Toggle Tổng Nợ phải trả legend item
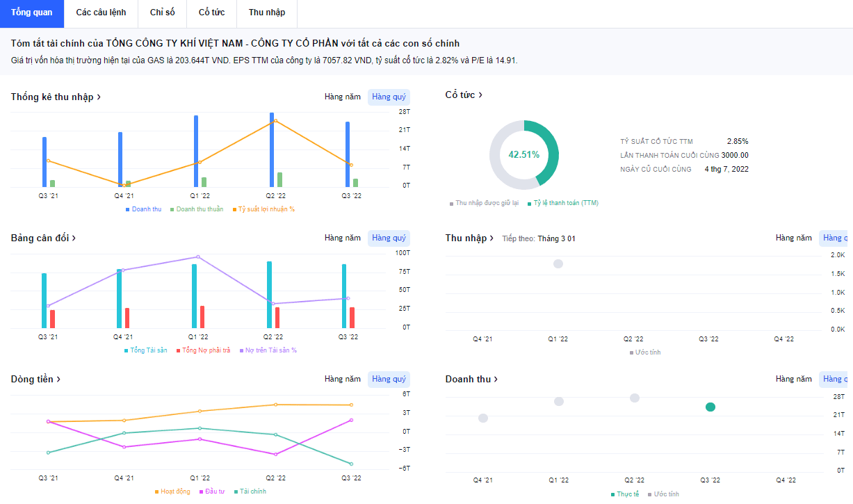Viewport: 853px width, 504px height. pos(203,350)
